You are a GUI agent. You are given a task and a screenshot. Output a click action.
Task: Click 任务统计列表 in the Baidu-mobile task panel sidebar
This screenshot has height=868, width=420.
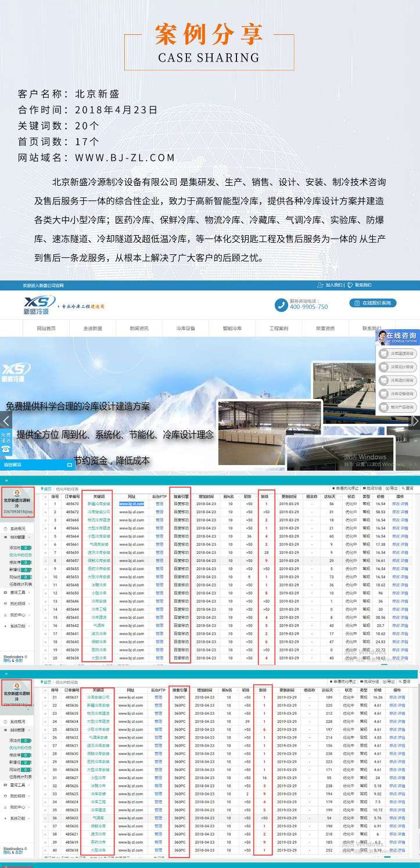(x=20, y=584)
